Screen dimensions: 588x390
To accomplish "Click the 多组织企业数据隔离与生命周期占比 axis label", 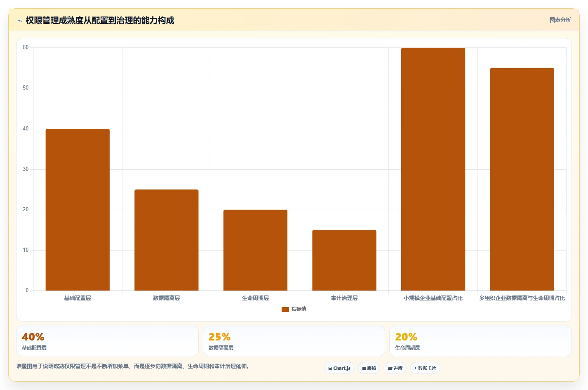I will (x=522, y=298).
